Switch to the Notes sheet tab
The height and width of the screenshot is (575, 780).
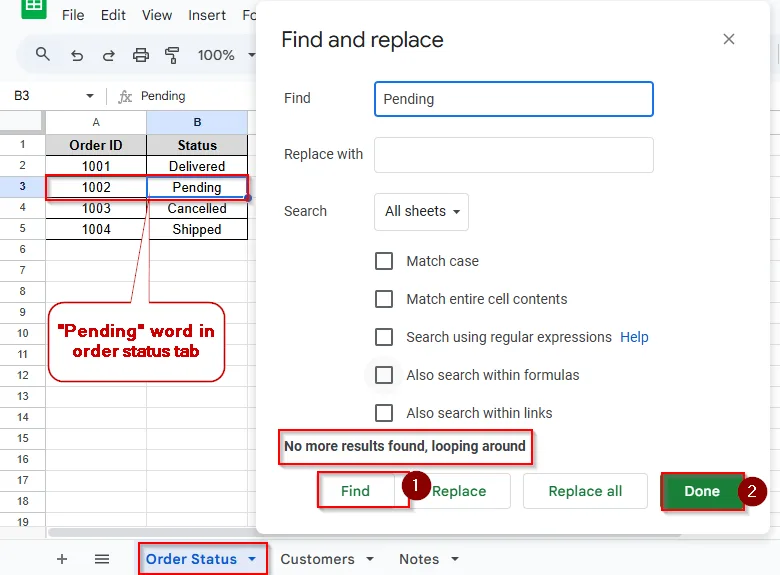tap(419, 559)
